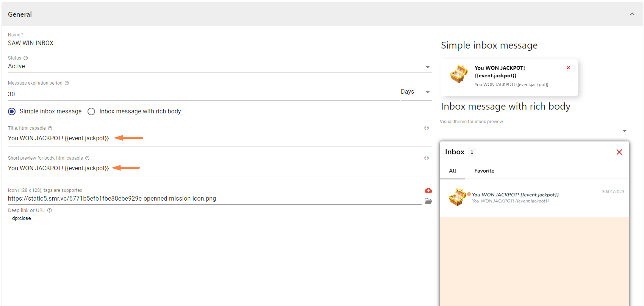Switch to the Favorite tab in Inbox
This screenshot has height=306, width=644.
[x=484, y=171]
